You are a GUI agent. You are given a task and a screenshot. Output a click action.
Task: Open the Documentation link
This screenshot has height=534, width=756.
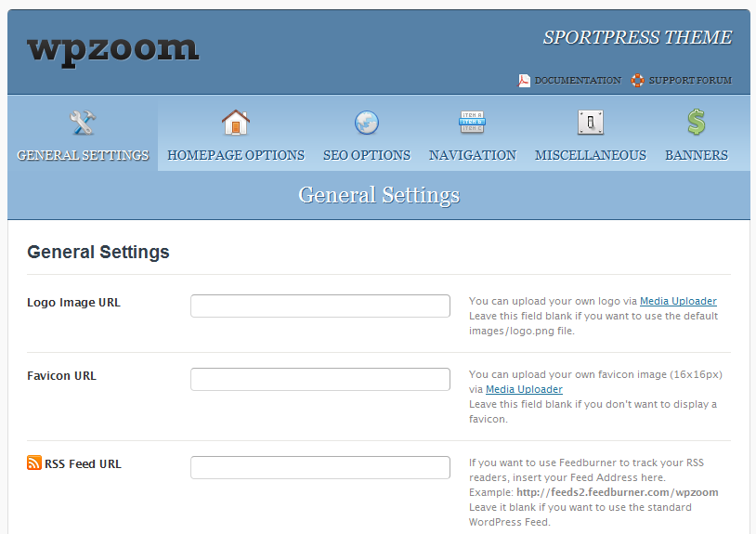(578, 81)
